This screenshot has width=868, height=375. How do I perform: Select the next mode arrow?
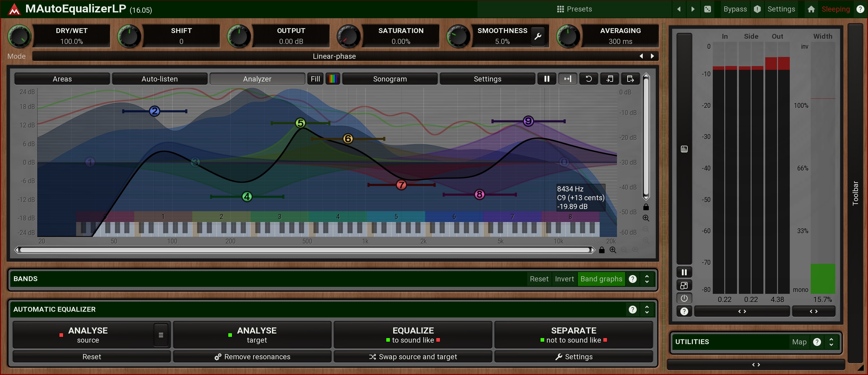pyautogui.click(x=652, y=56)
